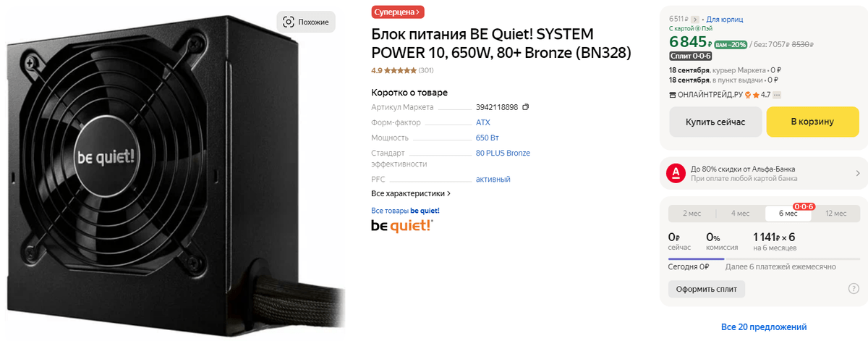Click the be quiet! brand logo
Image resolution: width=868 pixels, height=341 pixels.
click(401, 226)
